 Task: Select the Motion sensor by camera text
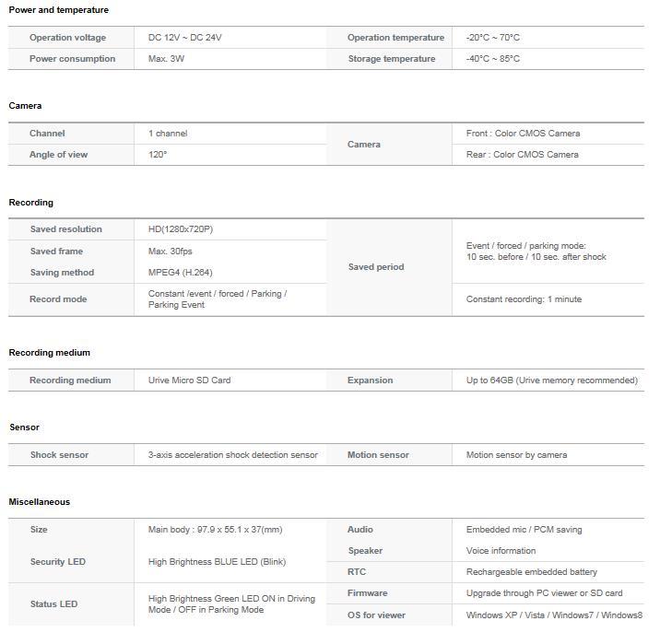[x=516, y=455]
